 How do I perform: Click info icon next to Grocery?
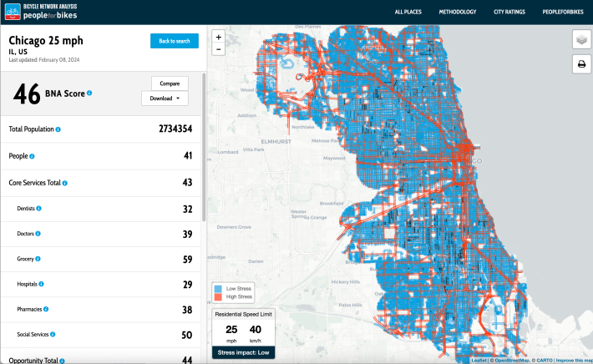pos(38,259)
